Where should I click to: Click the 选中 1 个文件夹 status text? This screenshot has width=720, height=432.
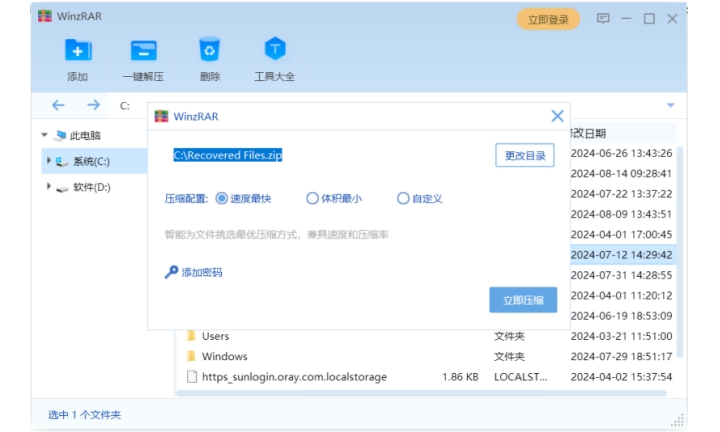point(84,415)
